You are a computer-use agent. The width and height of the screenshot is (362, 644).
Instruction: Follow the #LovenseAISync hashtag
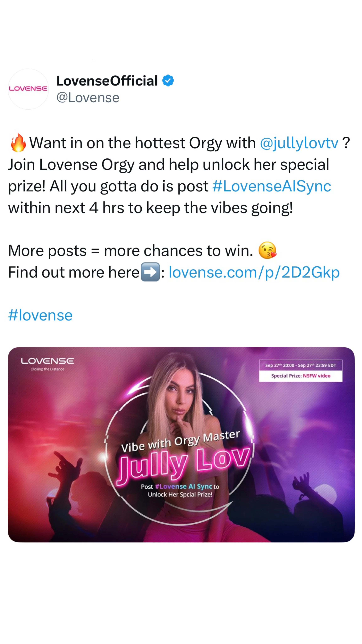pos(271,186)
